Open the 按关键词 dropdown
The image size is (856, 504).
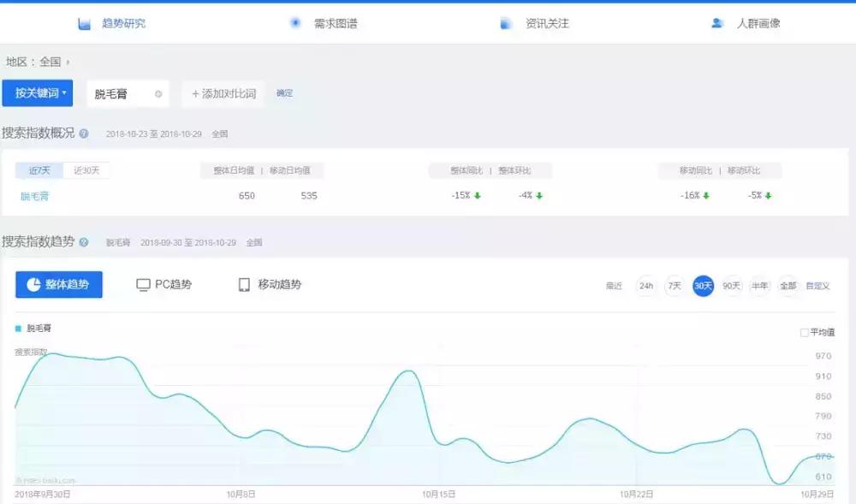tap(38, 93)
